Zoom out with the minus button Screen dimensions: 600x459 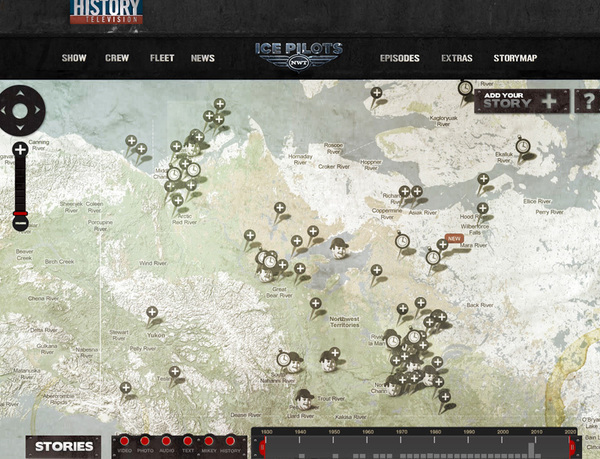tap(20, 223)
